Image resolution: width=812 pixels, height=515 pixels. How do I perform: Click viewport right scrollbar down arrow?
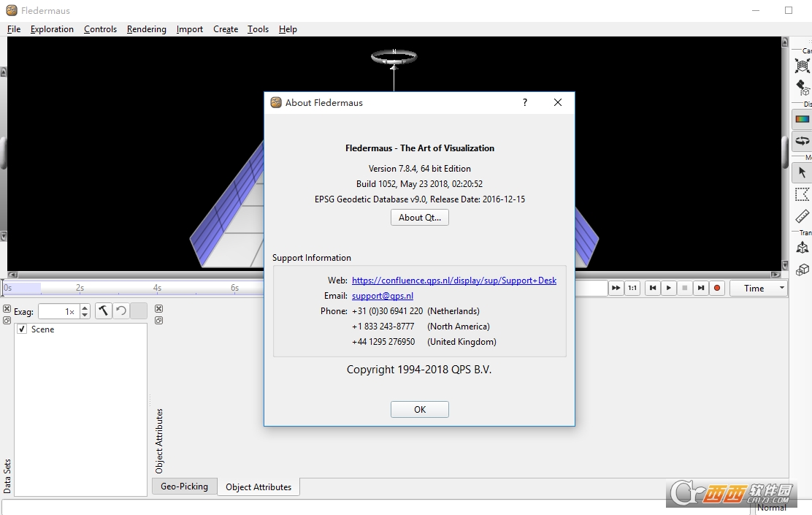[x=785, y=266]
